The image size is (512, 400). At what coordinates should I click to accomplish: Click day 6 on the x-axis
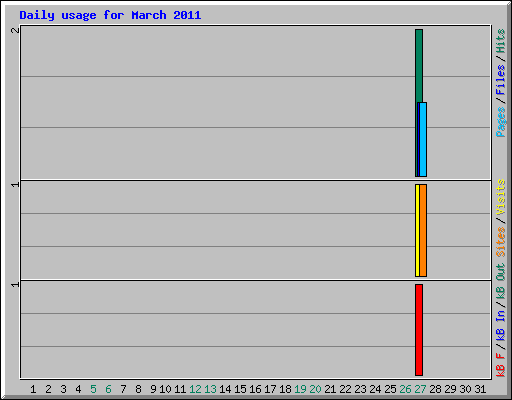pyautogui.click(x=108, y=389)
